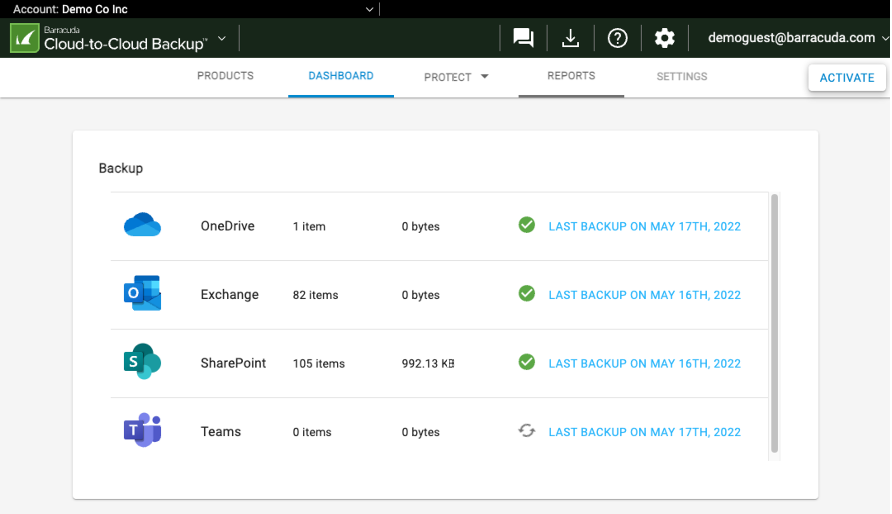
Task: Open OneDrive last backup May 17th link
Action: 645,226
